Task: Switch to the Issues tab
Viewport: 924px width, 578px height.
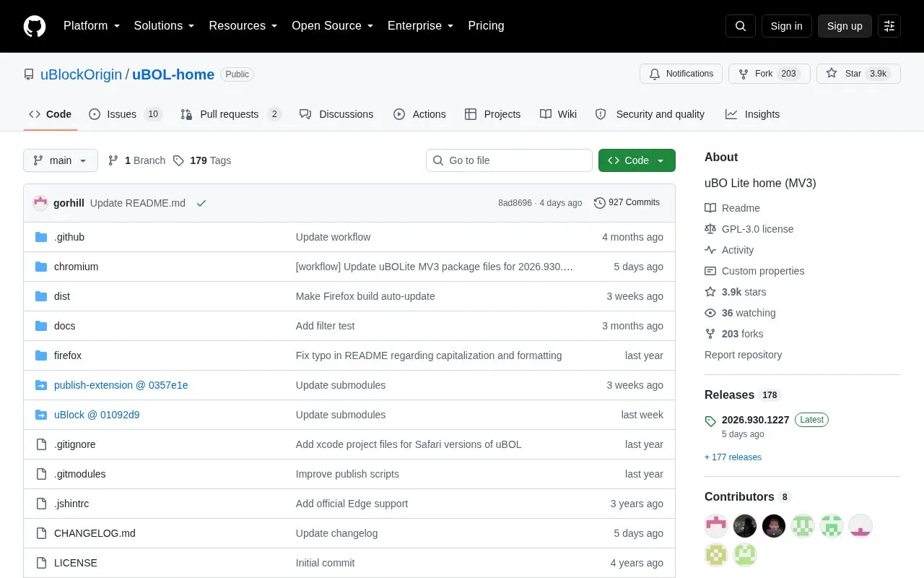Action: pos(126,114)
